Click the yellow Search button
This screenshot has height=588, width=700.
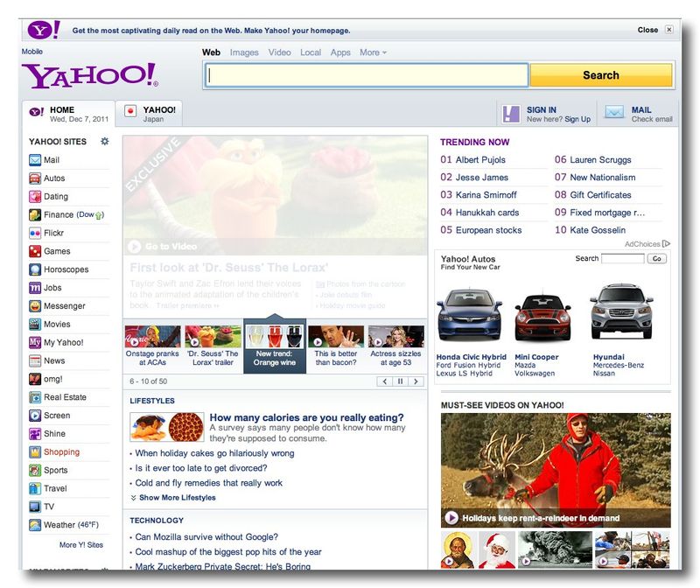click(601, 75)
